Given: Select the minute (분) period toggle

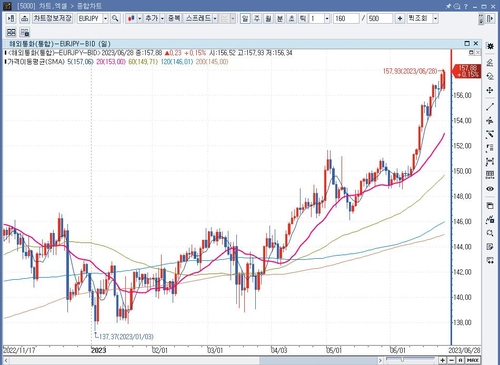Looking at the screenshot, I should (280, 18).
